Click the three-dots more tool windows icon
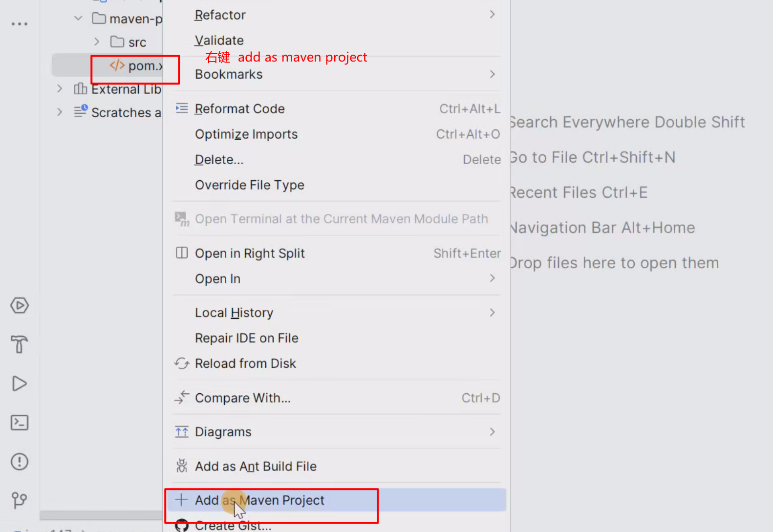 20,24
